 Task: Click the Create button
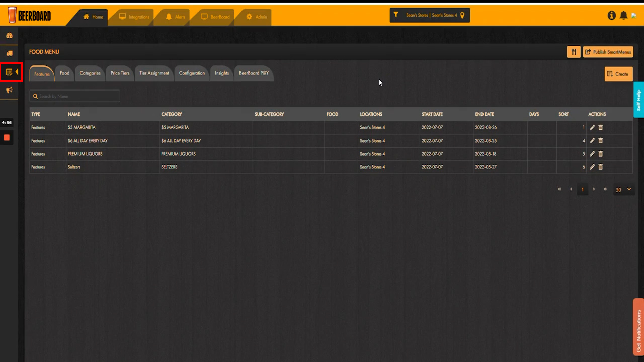(619, 74)
